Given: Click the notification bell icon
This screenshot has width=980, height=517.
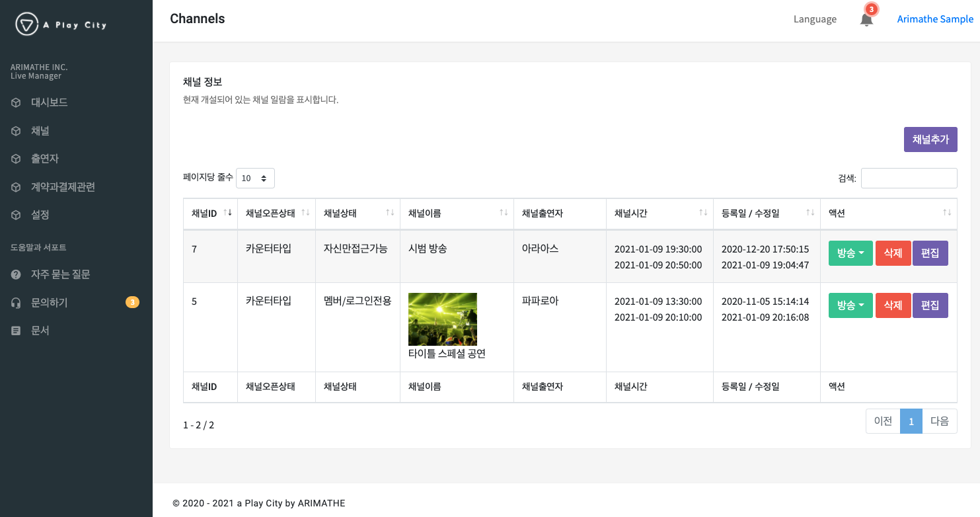Looking at the screenshot, I should (866, 19).
